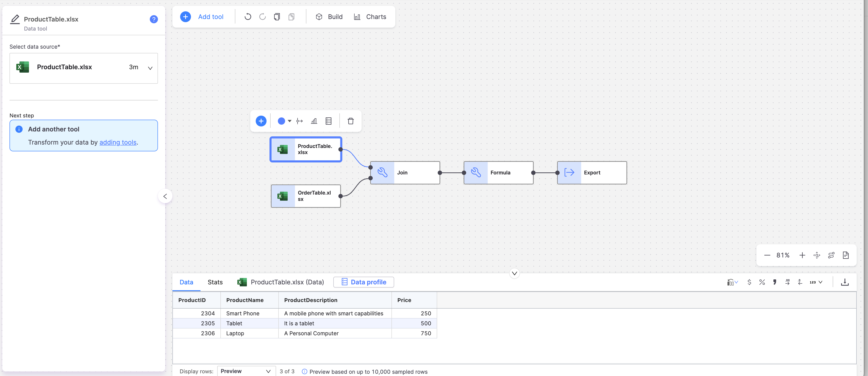868x376 pixels.
Task: Select the Export node
Action: 592,172
